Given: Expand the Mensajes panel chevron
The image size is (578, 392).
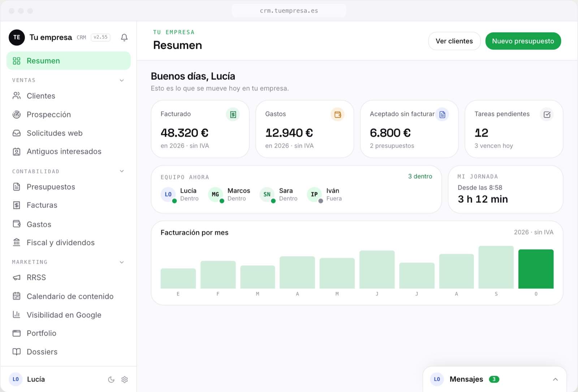Looking at the screenshot, I should pos(555,379).
